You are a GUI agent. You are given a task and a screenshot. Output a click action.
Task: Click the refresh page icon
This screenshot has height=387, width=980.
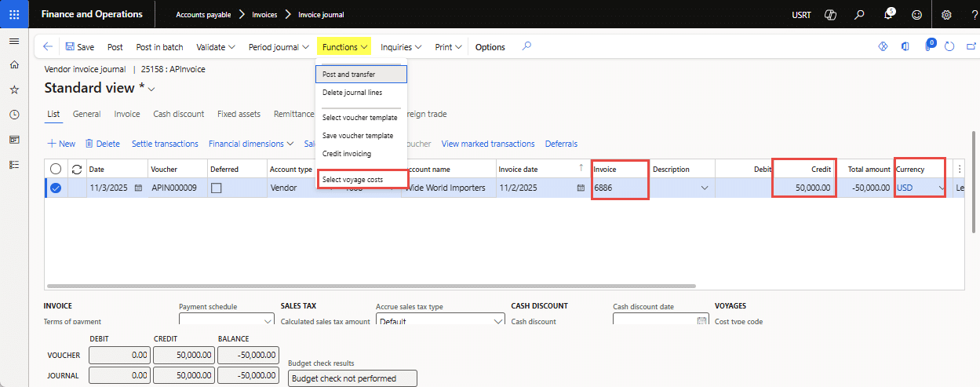point(949,47)
